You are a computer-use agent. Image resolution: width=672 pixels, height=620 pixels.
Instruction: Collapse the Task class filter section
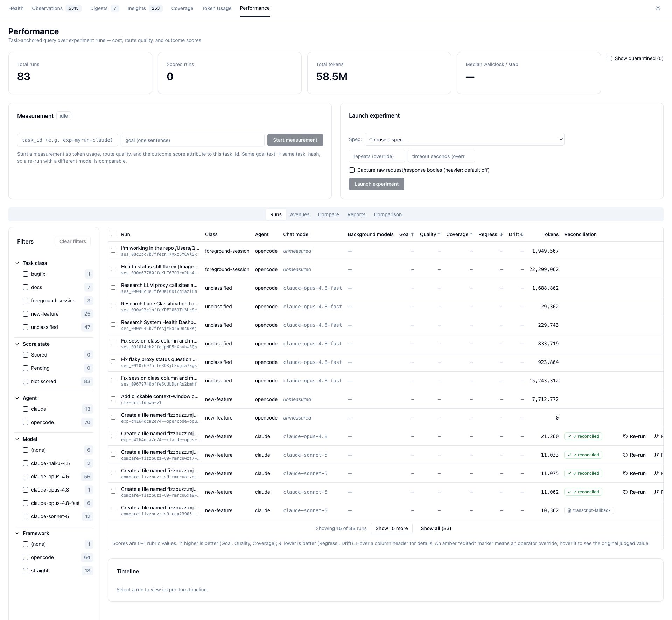pyautogui.click(x=17, y=263)
